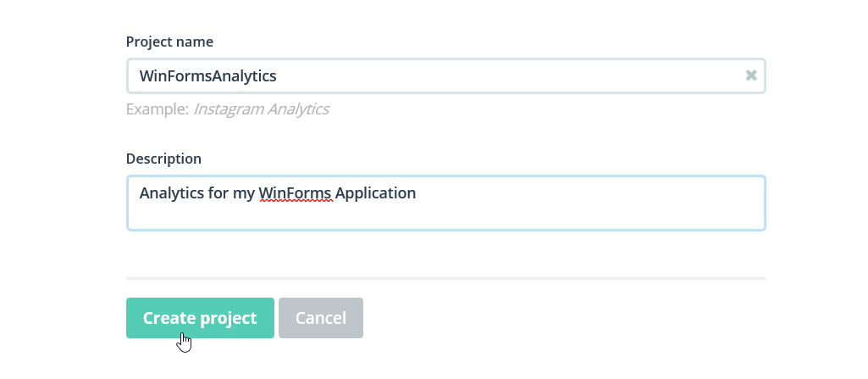Click the word "Example" under the name field
The width and height of the screenshot is (868, 379).
(155, 109)
